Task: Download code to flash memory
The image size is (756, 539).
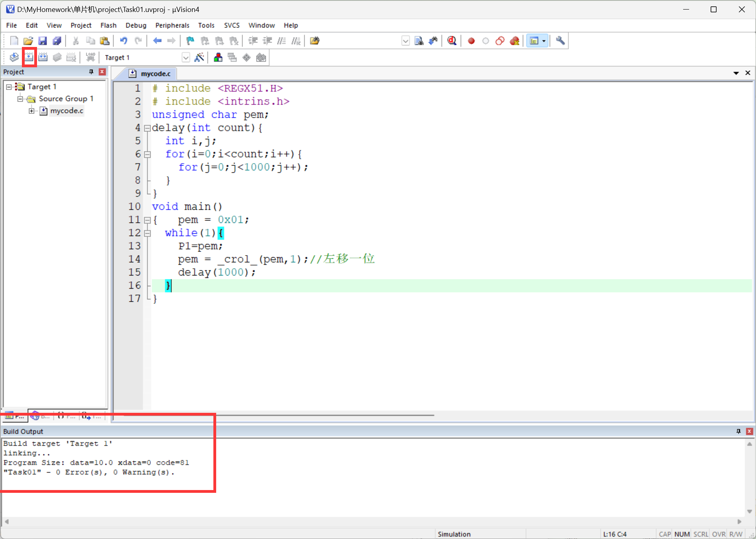Action: (x=90, y=57)
